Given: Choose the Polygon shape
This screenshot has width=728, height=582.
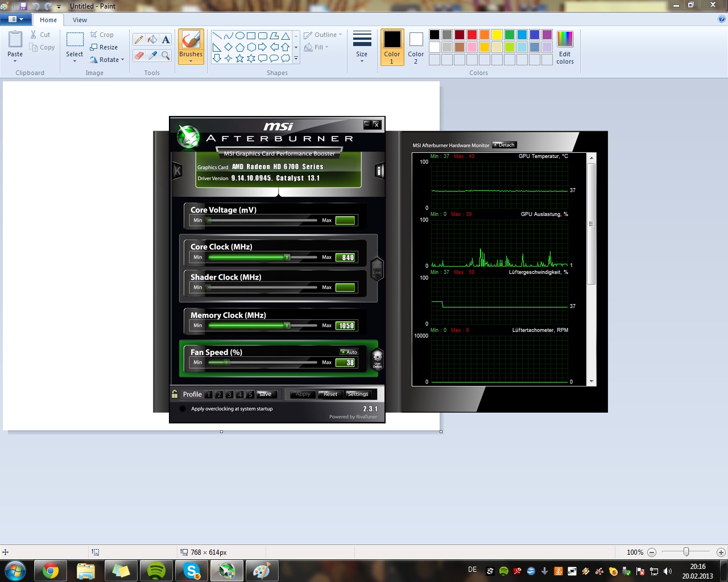Looking at the screenshot, I should 274,35.
